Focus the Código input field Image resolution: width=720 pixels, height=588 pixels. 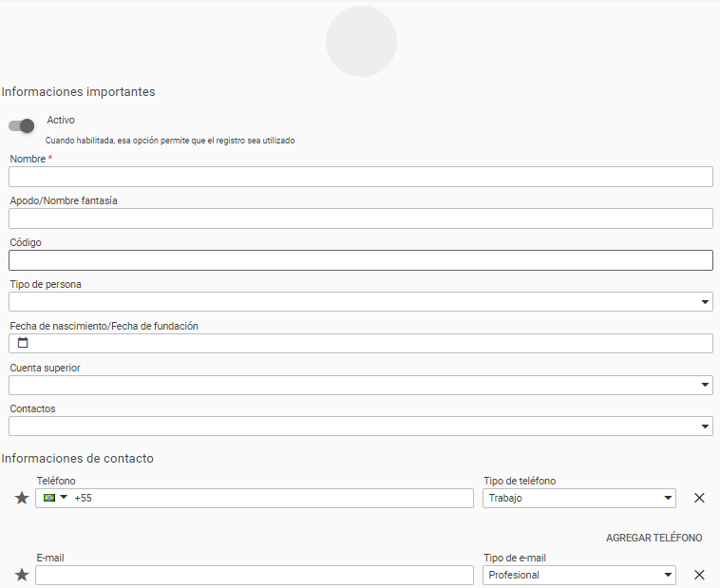tap(360, 260)
